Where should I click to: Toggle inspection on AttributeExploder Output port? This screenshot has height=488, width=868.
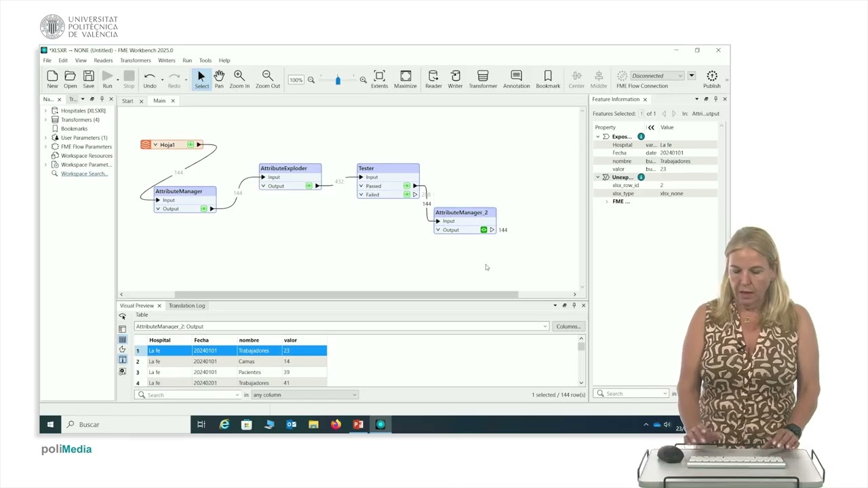[309, 186]
